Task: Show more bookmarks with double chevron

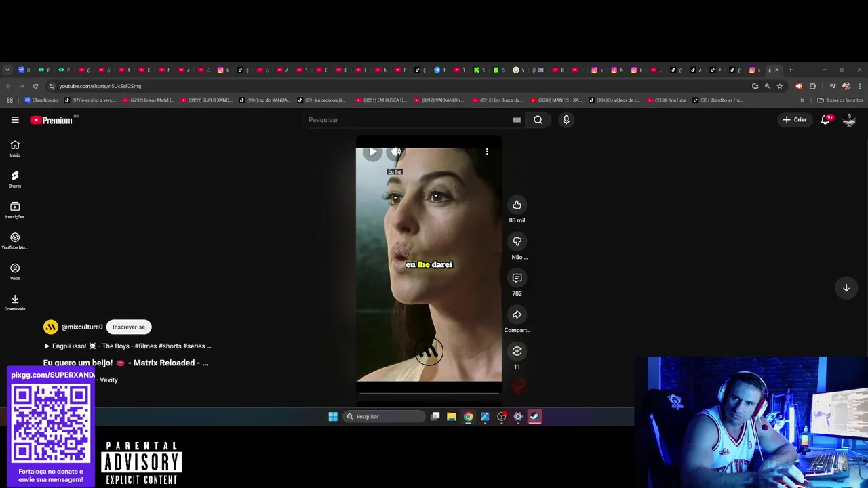Action: [x=802, y=100]
